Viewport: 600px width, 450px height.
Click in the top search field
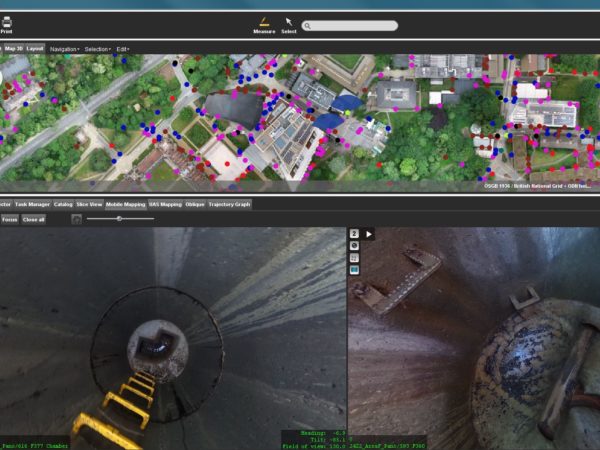point(350,26)
